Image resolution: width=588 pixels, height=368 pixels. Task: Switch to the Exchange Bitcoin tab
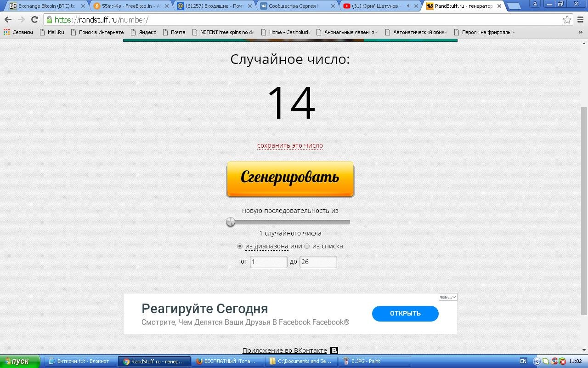[x=45, y=6]
